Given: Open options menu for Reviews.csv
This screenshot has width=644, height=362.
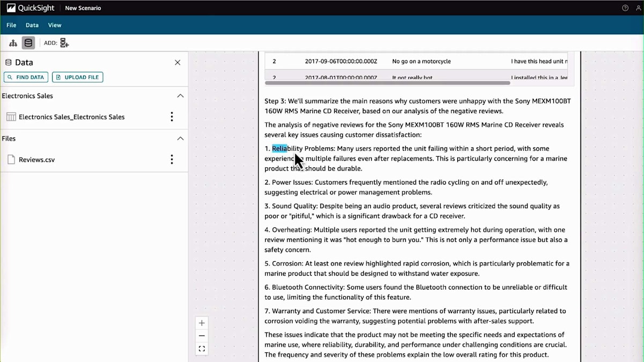Looking at the screenshot, I should tap(172, 159).
